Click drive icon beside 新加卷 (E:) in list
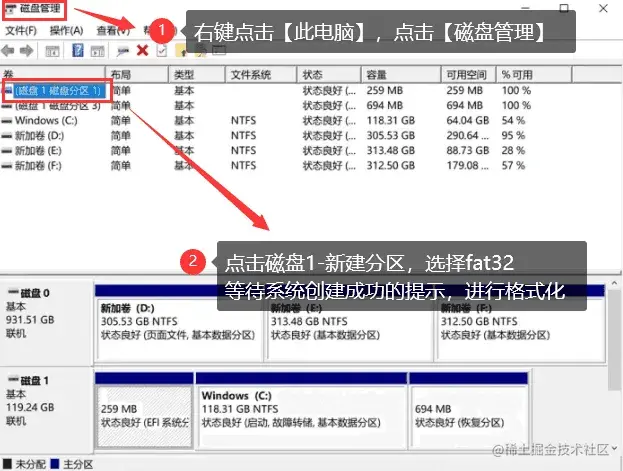The width and height of the screenshot is (623, 471). (6, 151)
